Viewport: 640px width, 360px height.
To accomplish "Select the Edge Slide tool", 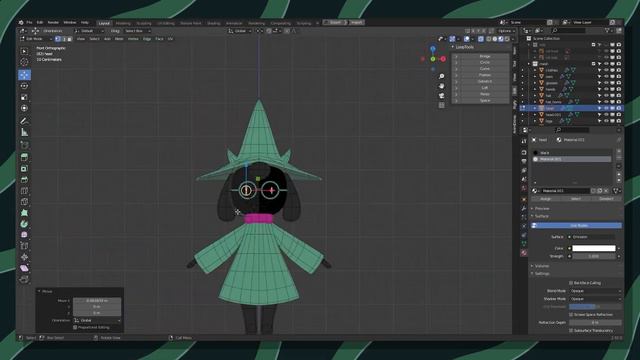I will coord(24,246).
